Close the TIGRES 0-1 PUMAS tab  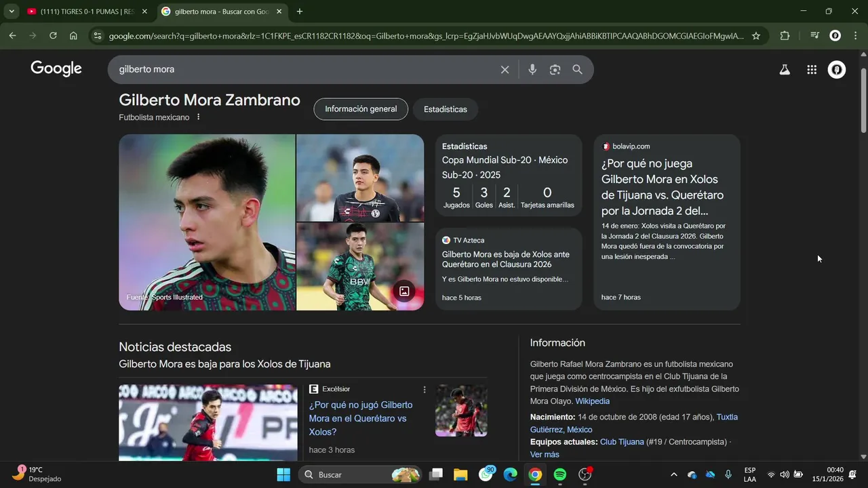(x=144, y=12)
